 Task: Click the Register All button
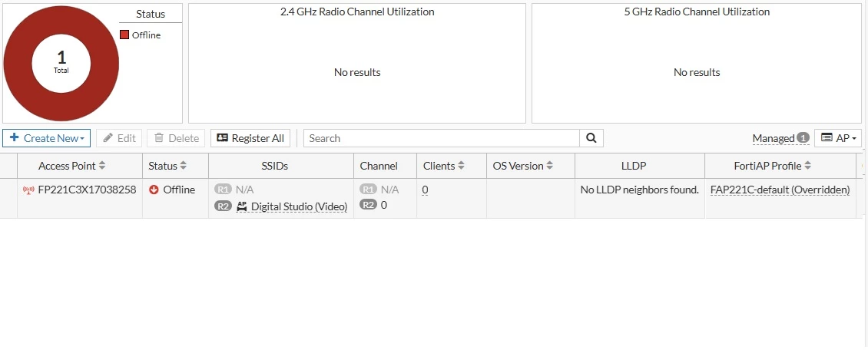[x=250, y=138]
